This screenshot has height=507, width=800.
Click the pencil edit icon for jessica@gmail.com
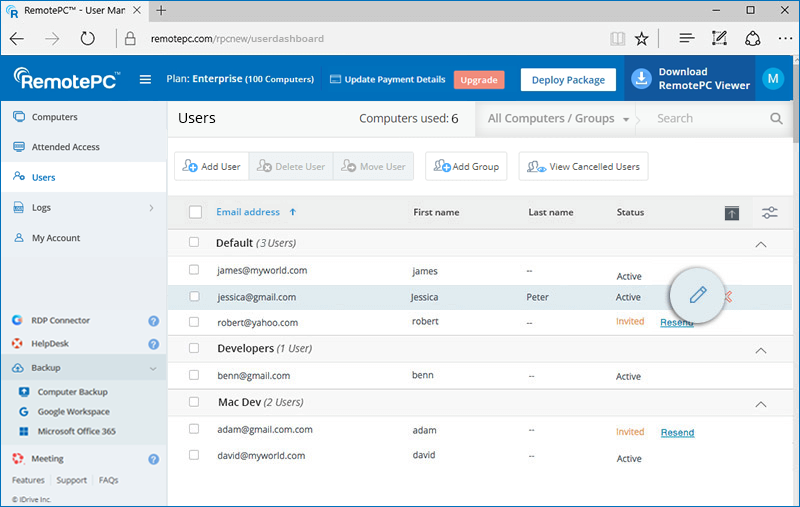click(x=698, y=295)
